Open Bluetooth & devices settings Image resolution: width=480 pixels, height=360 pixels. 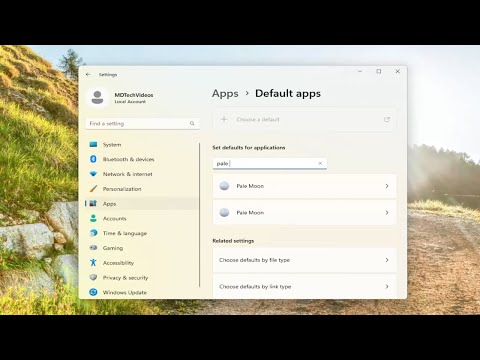tap(142, 159)
